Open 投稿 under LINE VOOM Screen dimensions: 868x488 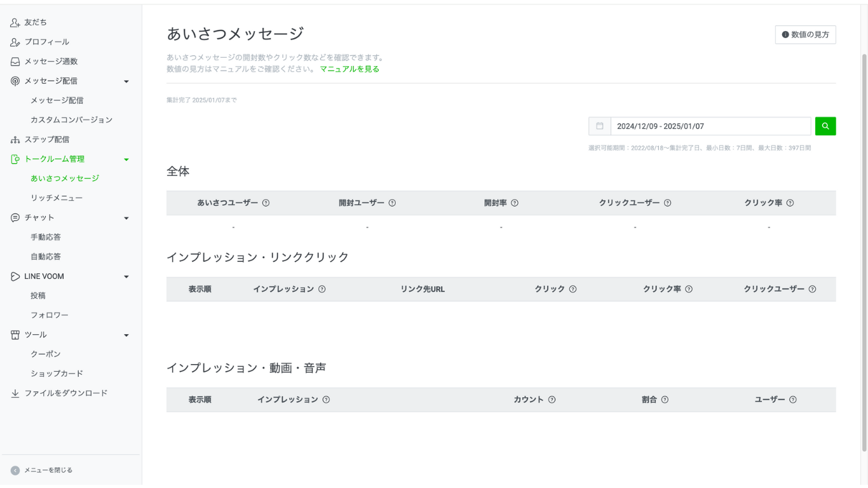38,295
